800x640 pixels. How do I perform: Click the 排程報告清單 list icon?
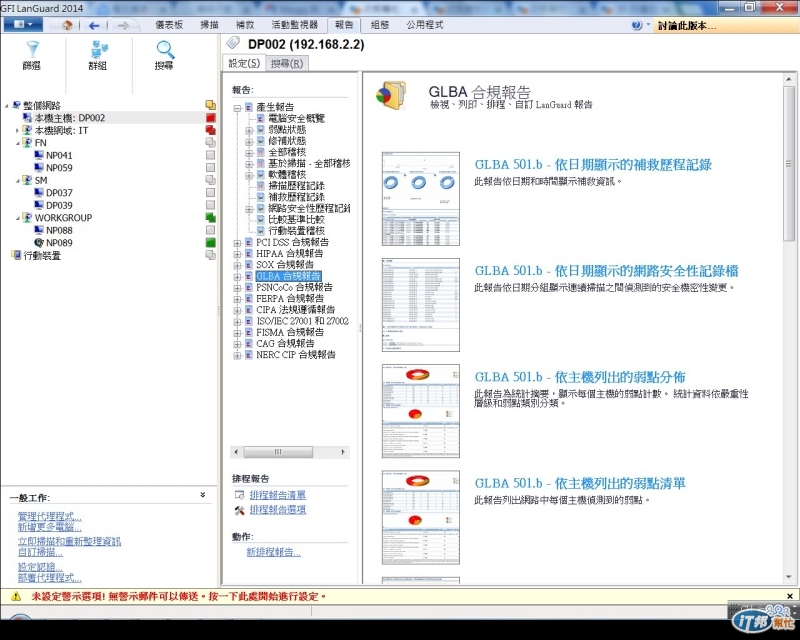tap(239, 495)
